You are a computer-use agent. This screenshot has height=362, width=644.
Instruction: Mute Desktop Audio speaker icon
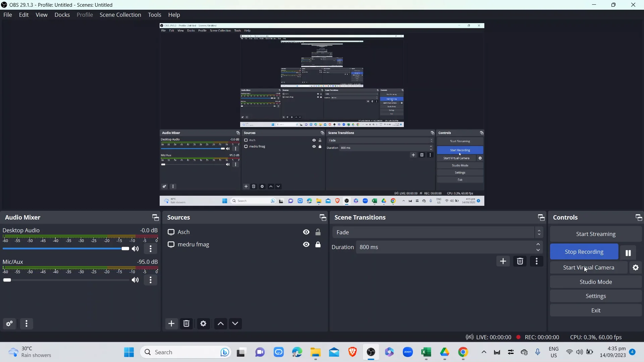click(135, 249)
